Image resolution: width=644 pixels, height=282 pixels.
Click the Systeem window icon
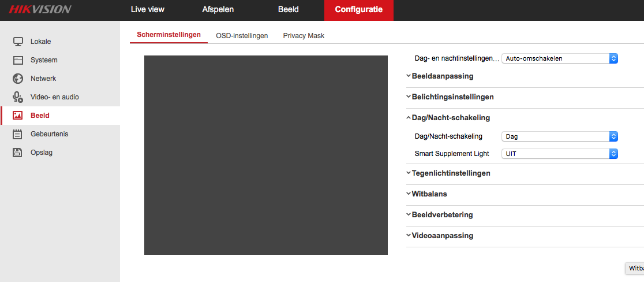[x=18, y=60]
